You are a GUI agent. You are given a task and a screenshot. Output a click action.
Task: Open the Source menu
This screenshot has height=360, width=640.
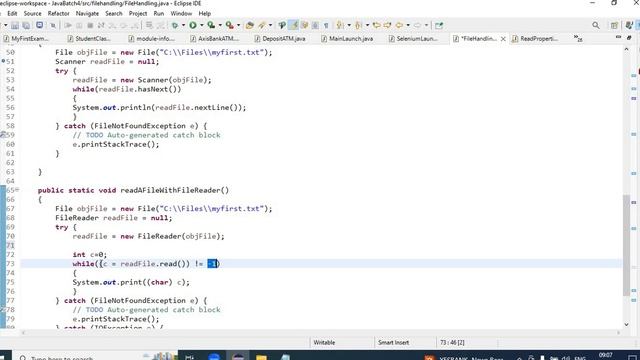click(x=32, y=13)
